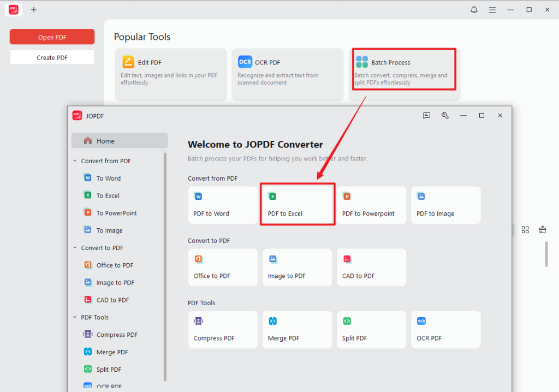
Task: Click the JOPDF app logo in main window
Action: (x=14, y=10)
